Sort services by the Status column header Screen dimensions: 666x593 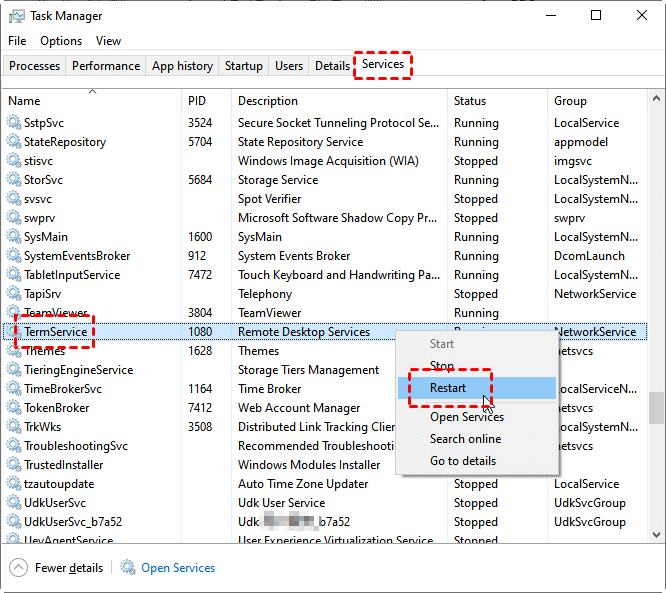(x=470, y=101)
